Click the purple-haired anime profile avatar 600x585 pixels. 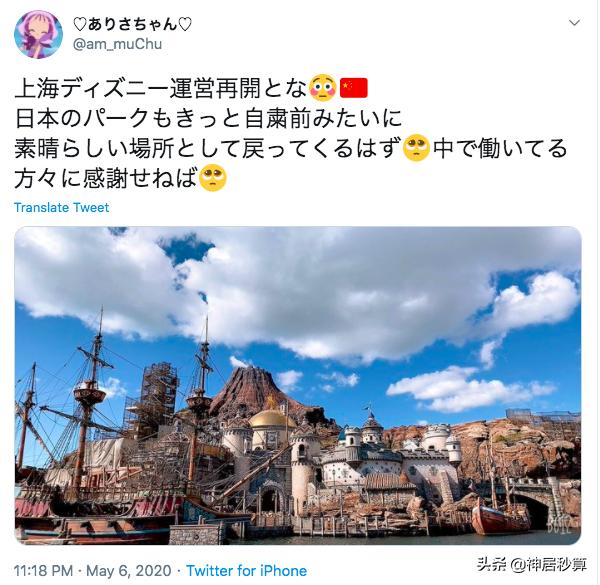38,34
